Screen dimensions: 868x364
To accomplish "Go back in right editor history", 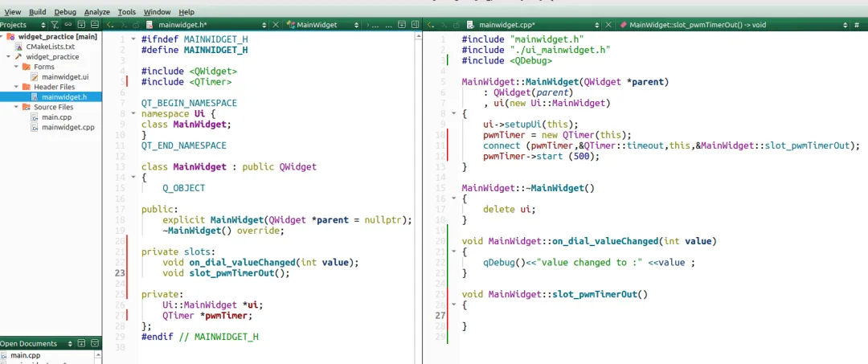I will pyautogui.click(x=431, y=25).
